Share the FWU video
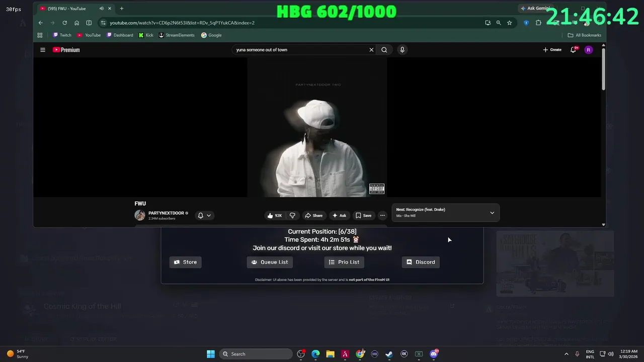 point(313,215)
